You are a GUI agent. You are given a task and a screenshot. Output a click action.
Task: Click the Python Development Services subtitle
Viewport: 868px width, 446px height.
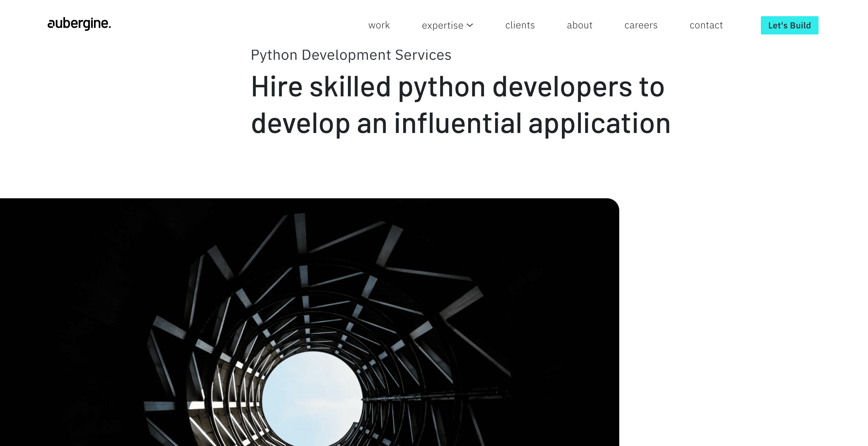351,55
